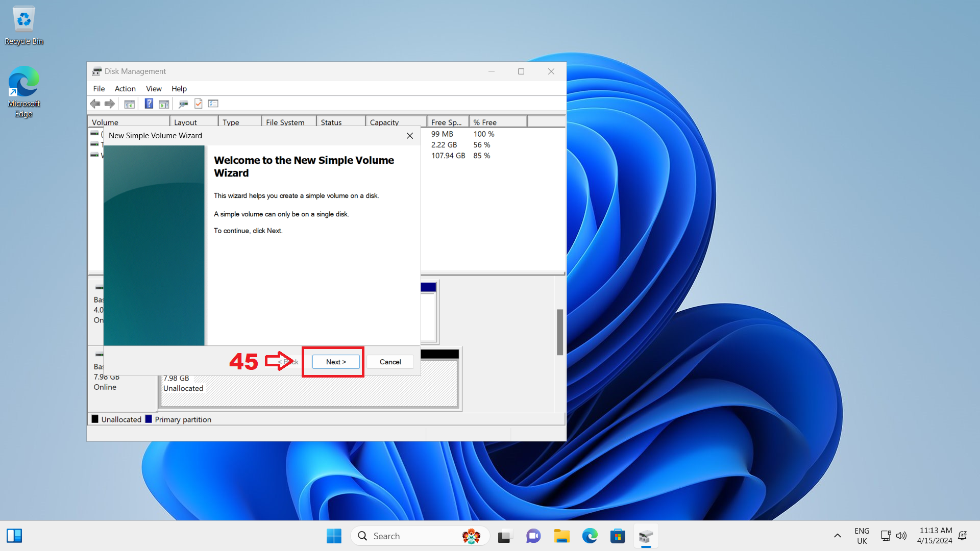This screenshot has width=980, height=551.
Task: Click the vertical scrollbar in disk pane
Action: pos(559,332)
